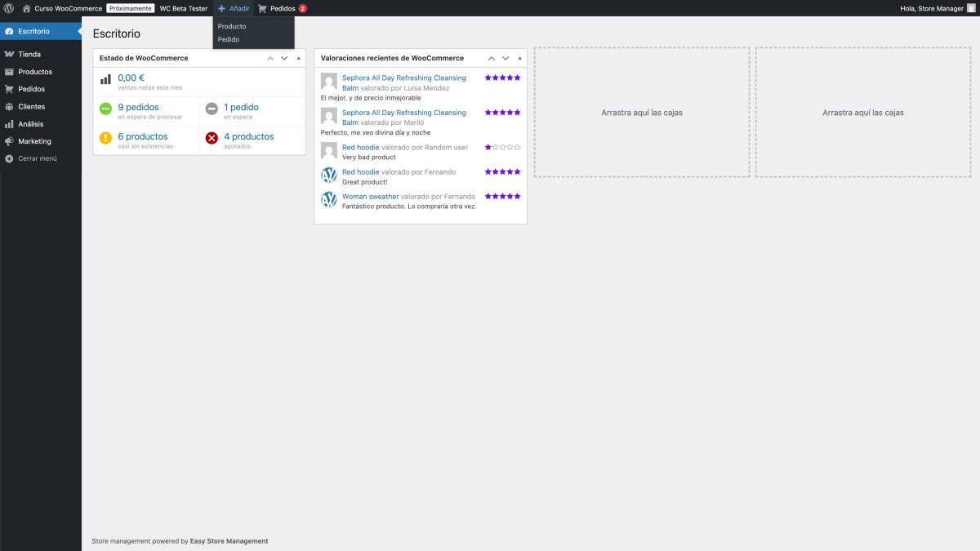Click the Marketing megaphone icon

pos(10,140)
